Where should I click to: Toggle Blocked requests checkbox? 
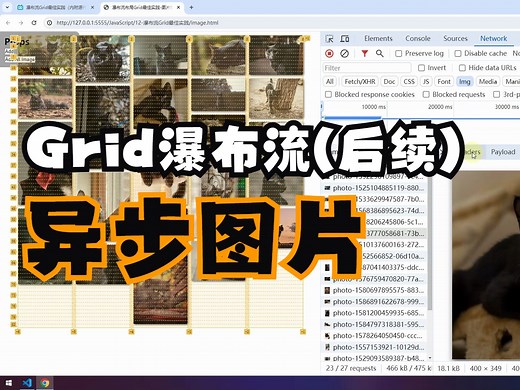click(x=426, y=95)
